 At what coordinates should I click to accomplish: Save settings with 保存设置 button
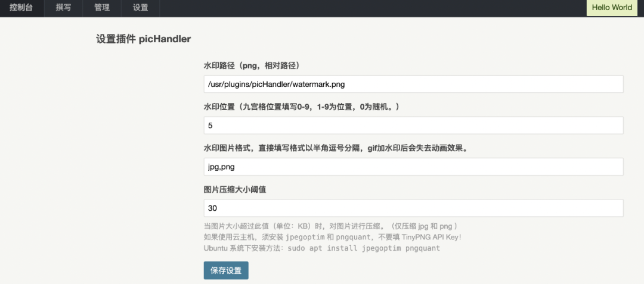226,270
